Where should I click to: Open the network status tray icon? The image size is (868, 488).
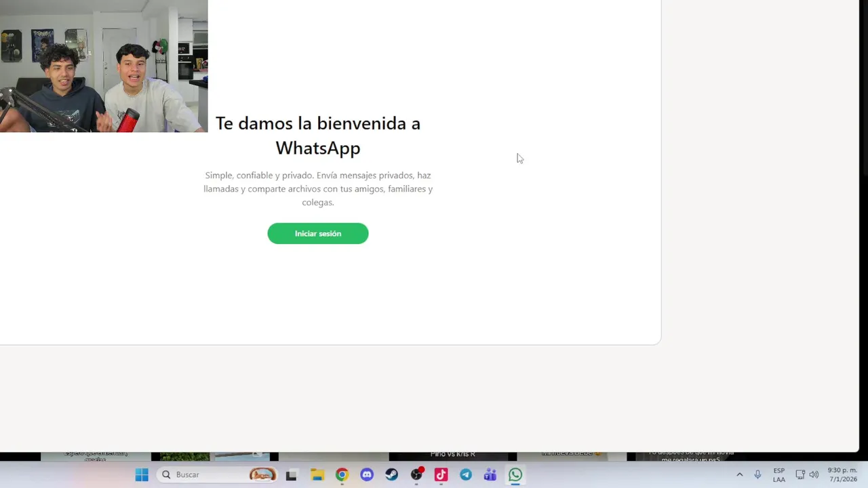coord(800,474)
